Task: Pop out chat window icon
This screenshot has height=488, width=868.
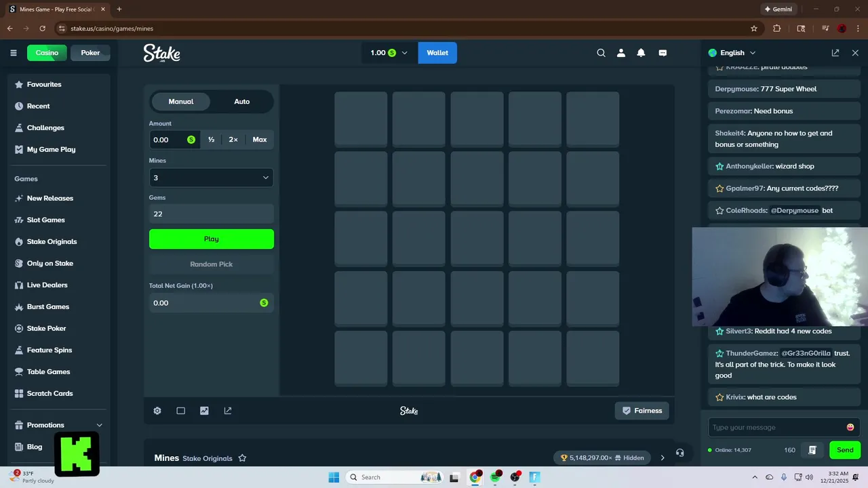Action: 835,53
